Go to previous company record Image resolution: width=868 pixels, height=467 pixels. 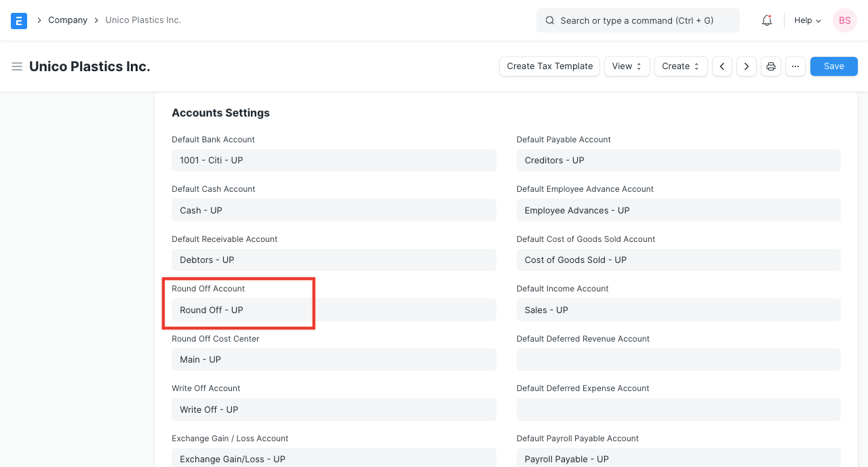722,66
